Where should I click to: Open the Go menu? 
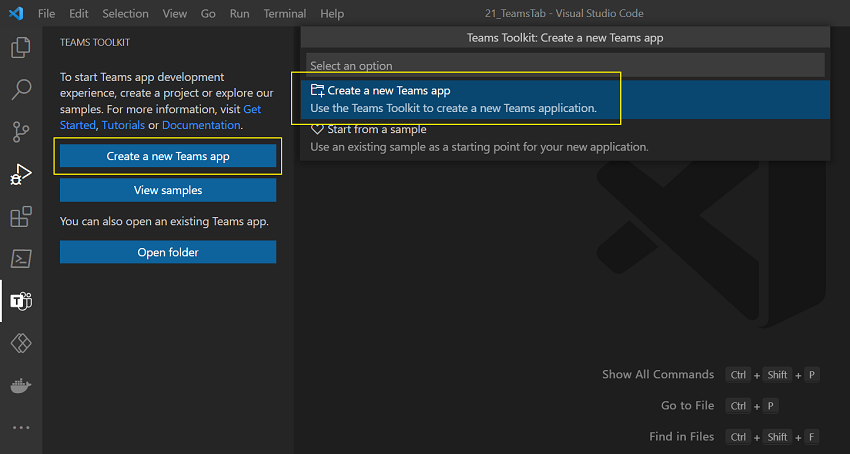208,14
